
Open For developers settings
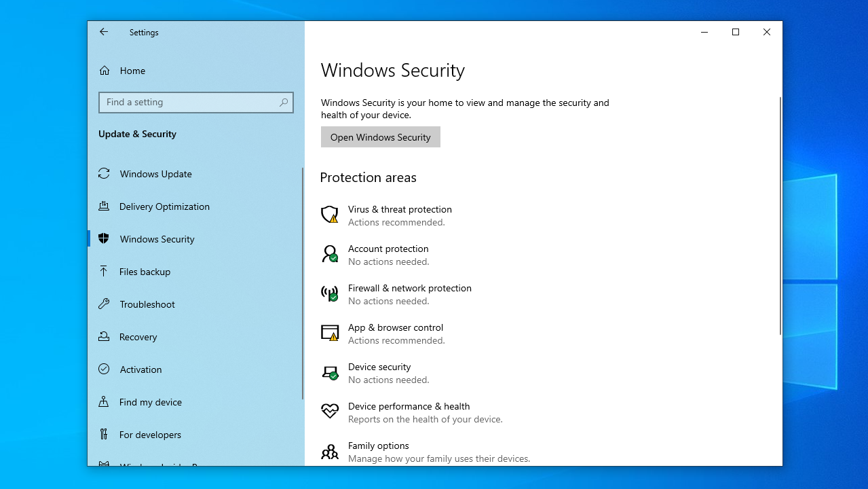(150, 435)
